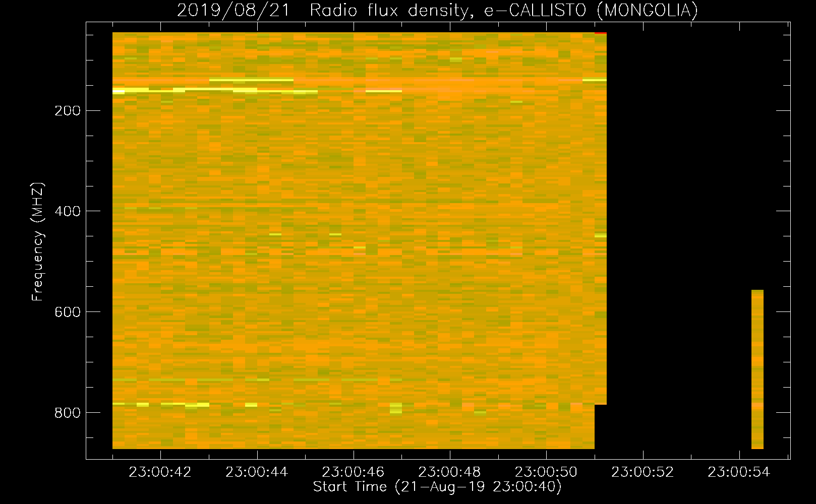Click the isolated spectrum column near 23:00:54
Image resolution: width=816 pixels, height=504 pixels.
pos(757,369)
